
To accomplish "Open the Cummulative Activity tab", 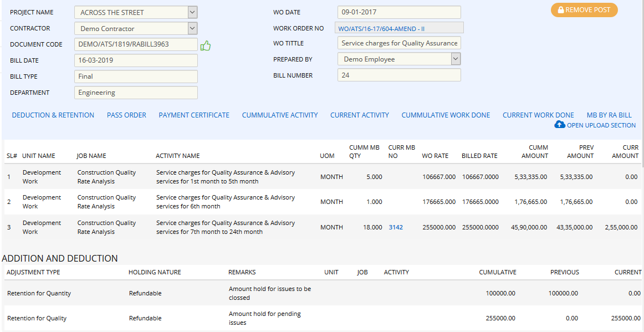I will [279, 115].
